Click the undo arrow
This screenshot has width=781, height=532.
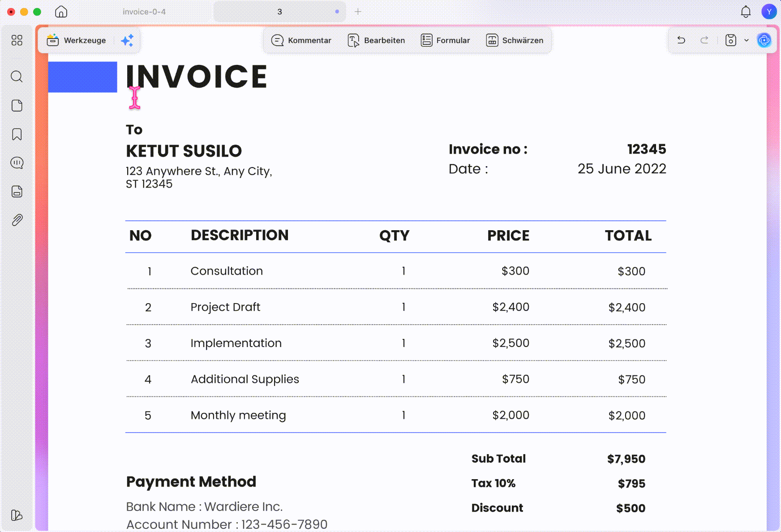[x=681, y=40]
